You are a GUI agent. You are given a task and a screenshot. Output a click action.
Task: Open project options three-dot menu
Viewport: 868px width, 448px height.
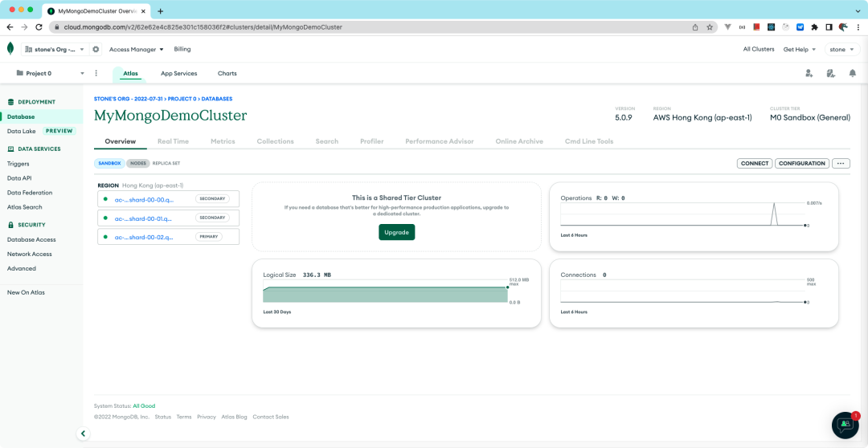pos(96,73)
